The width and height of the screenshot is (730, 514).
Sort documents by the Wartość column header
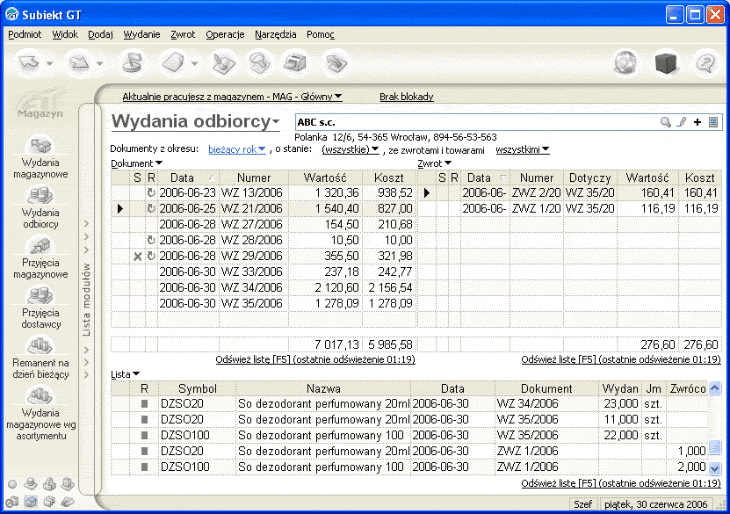325,178
